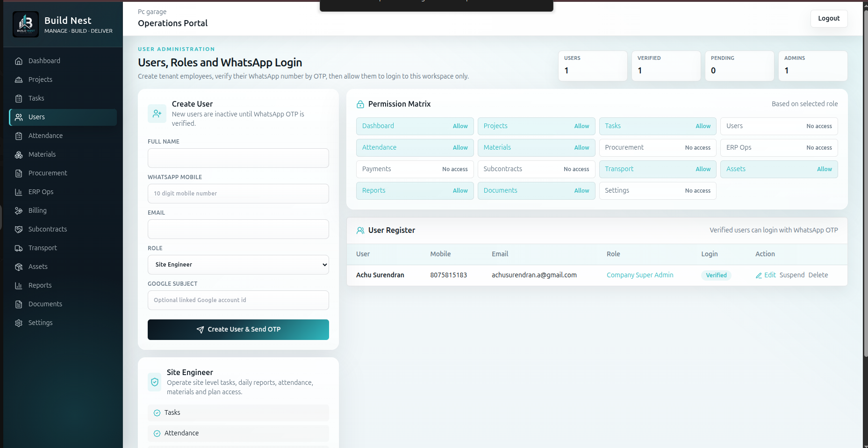868x448 pixels.
Task: Click the Role column header
Action: point(613,254)
